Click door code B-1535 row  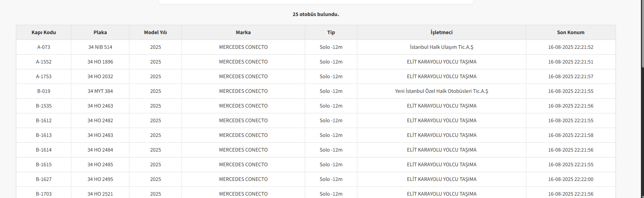pyautogui.click(x=44, y=106)
